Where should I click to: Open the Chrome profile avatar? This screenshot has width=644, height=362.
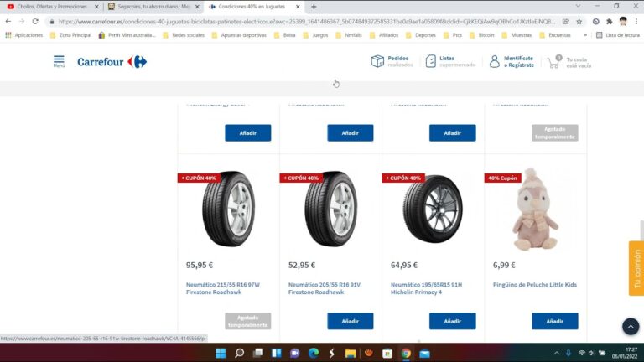pyautogui.click(x=623, y=21)
